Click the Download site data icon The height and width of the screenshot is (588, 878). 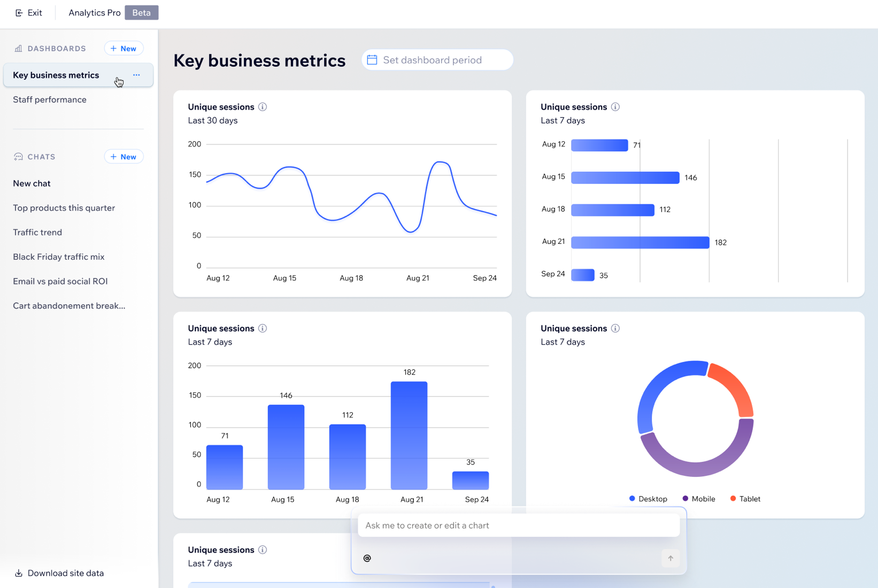point(18,573)
